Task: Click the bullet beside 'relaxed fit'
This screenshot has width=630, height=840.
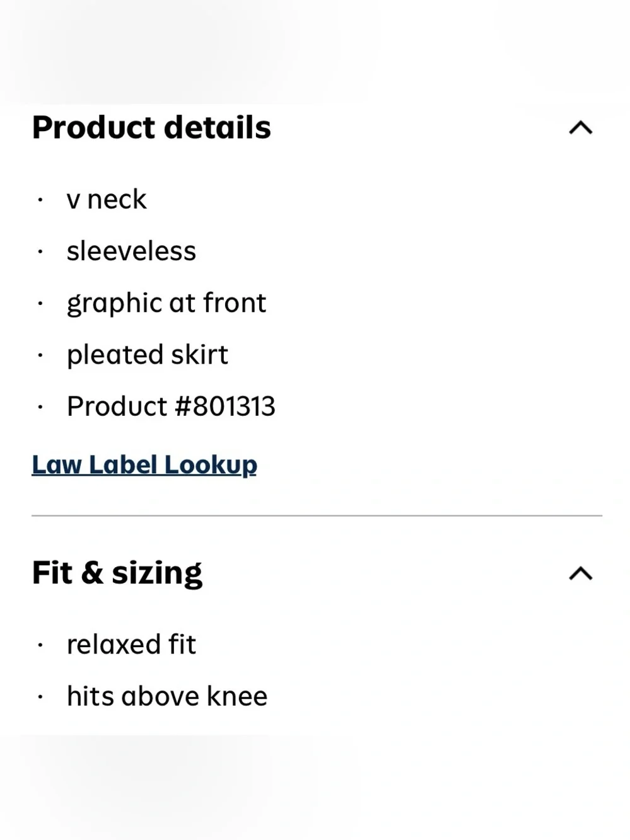Action: pyautogui.click(x=40, y=645)
